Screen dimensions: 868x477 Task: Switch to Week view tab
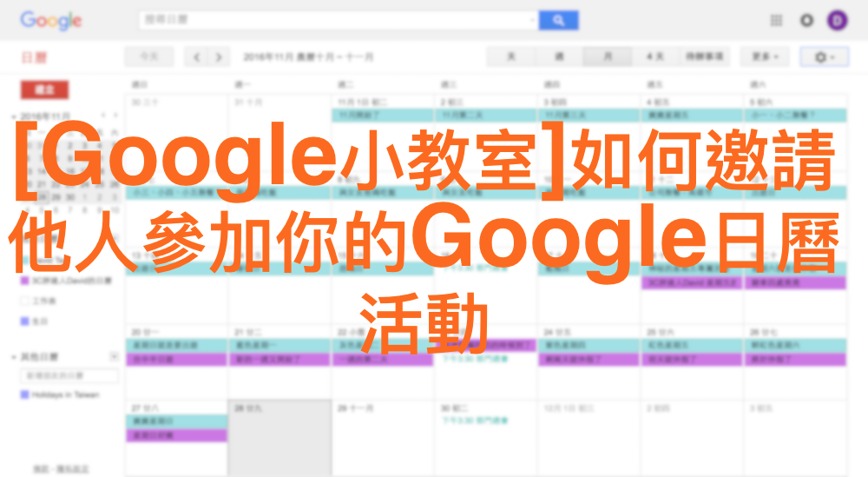(x=559, y=56)
